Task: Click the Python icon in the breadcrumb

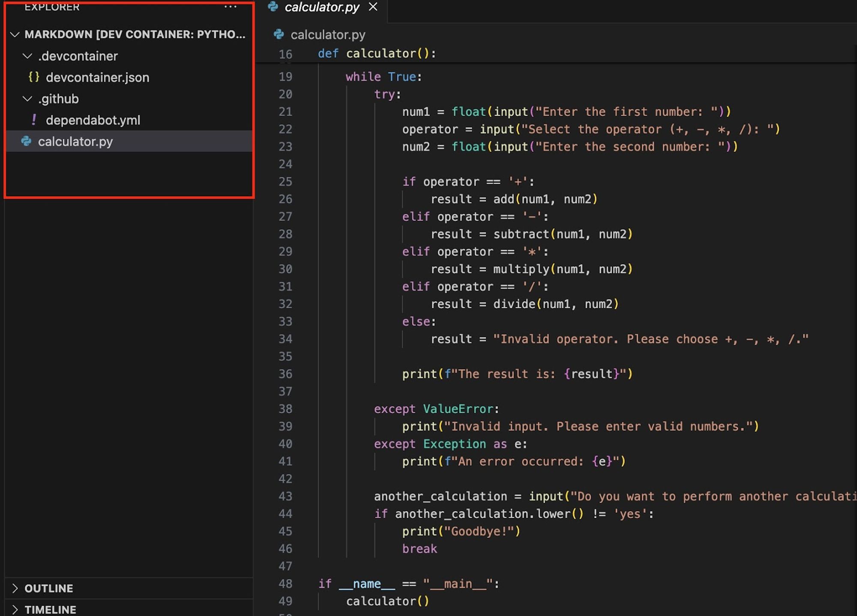Action: point(279,34)
